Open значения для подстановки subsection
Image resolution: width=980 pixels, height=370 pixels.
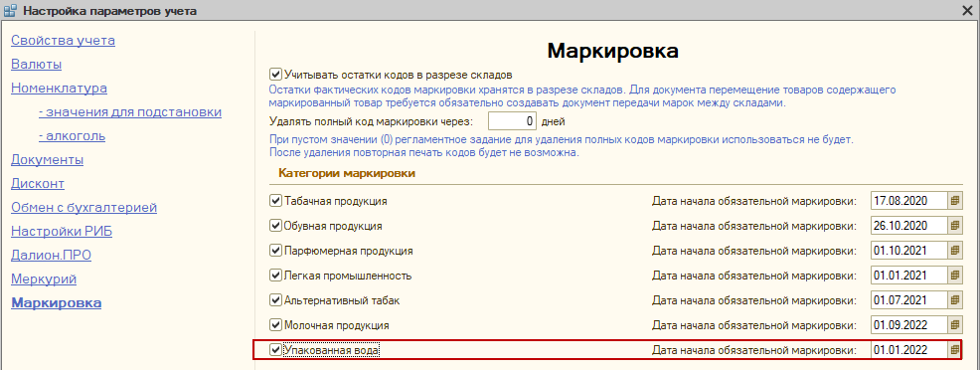point(130,111)
